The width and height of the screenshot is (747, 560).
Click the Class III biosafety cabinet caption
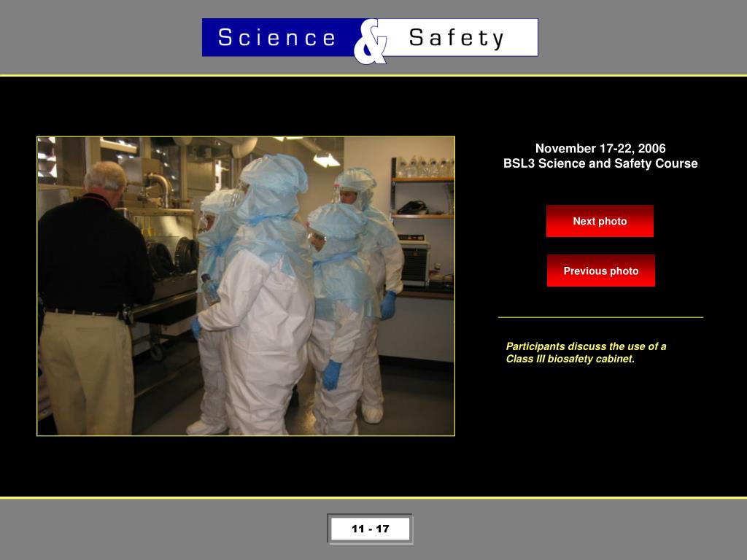click(586, 352)
